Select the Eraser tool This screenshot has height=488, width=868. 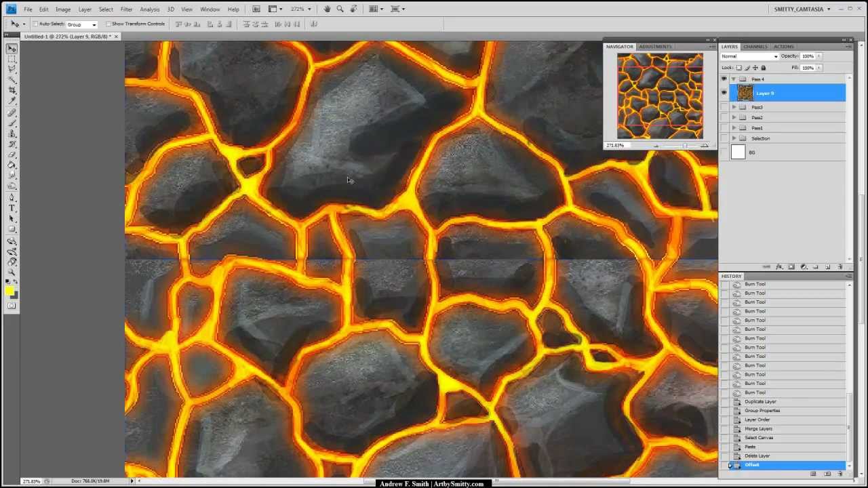point(12,155)
